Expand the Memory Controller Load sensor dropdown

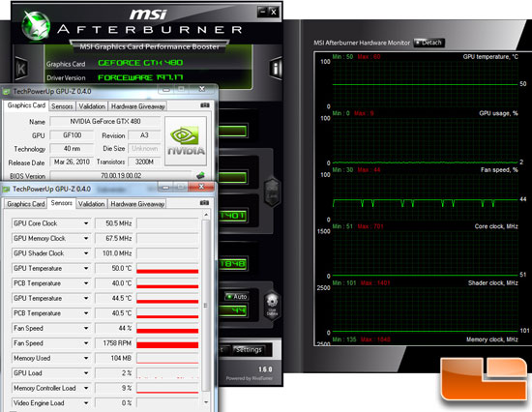[x=86, y=388]
